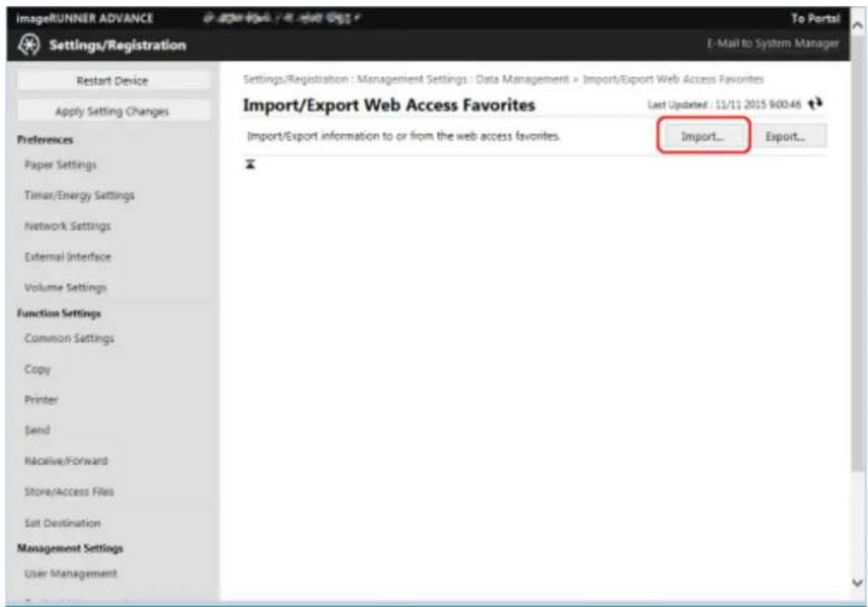
Task: Click the back-to-top arrow icon
Action: [250, 164]
